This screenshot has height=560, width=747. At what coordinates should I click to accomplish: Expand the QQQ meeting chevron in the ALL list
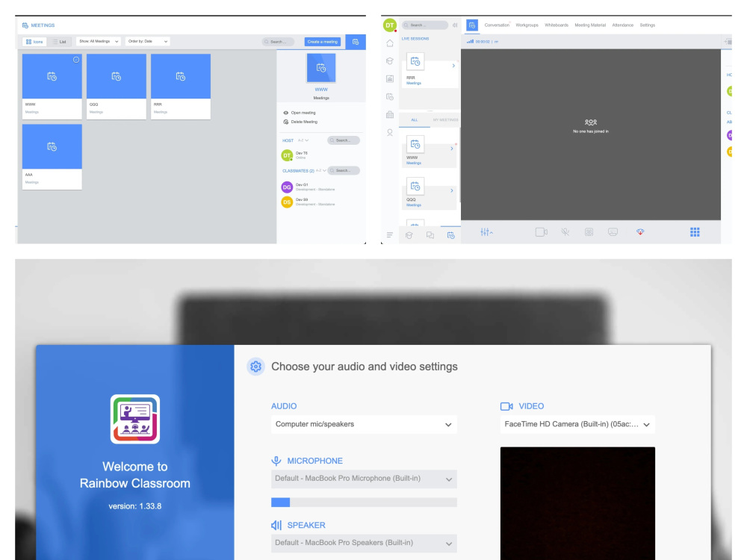452,190
